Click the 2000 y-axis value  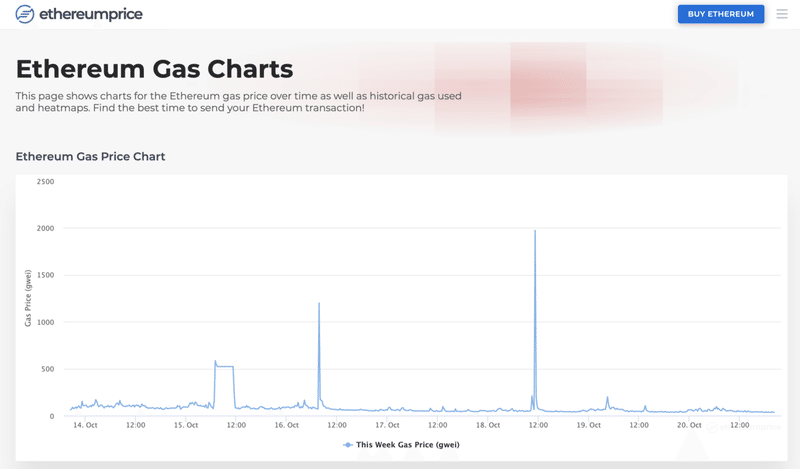[45, 228]
